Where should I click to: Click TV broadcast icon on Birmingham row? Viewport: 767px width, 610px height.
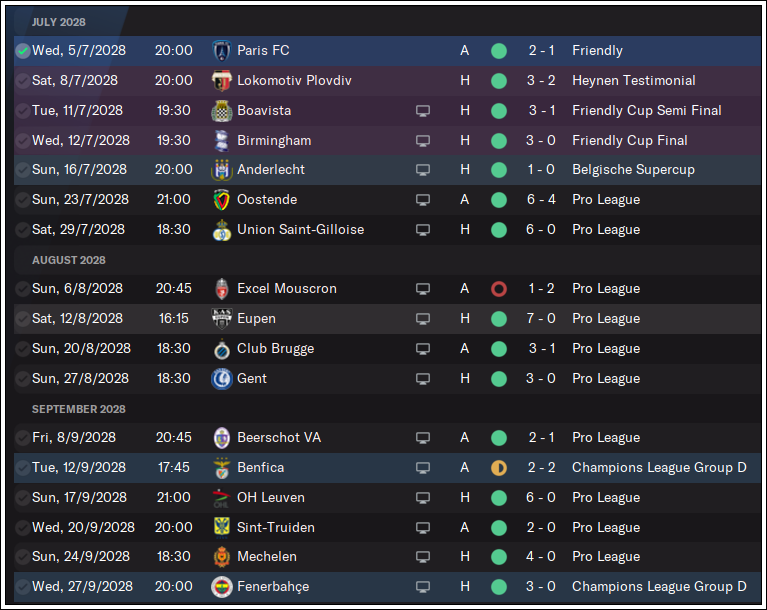point(423,141)
